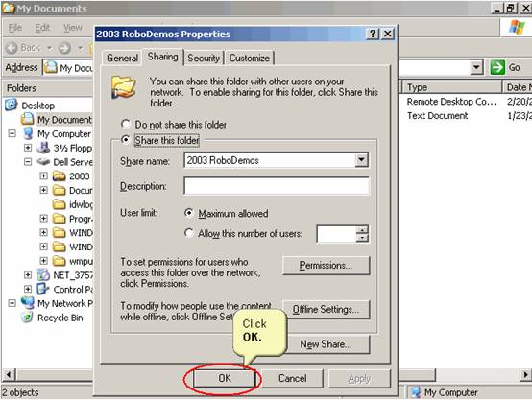Expand the Docur folder node
532x400 pixels.
click(43, 190)
